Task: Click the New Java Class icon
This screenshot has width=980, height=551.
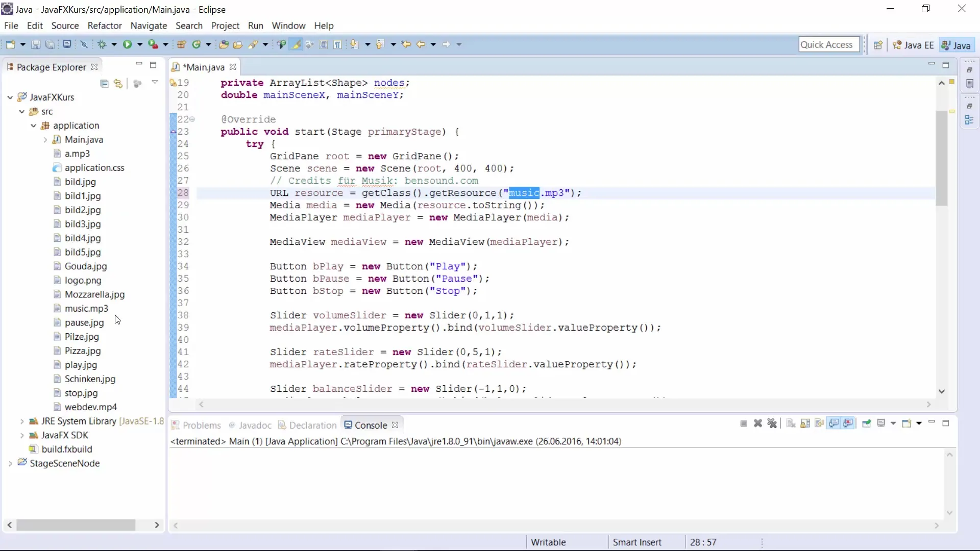Action: point(197,44)
